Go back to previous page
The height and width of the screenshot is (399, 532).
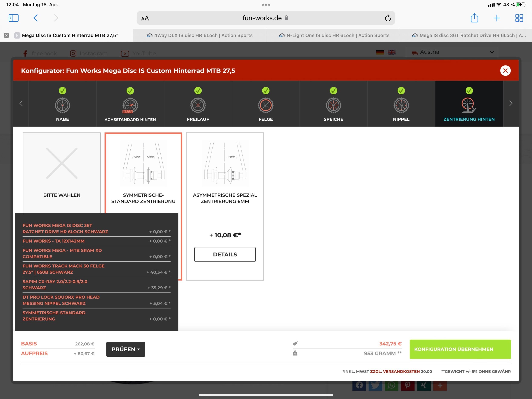pos(36,18)
